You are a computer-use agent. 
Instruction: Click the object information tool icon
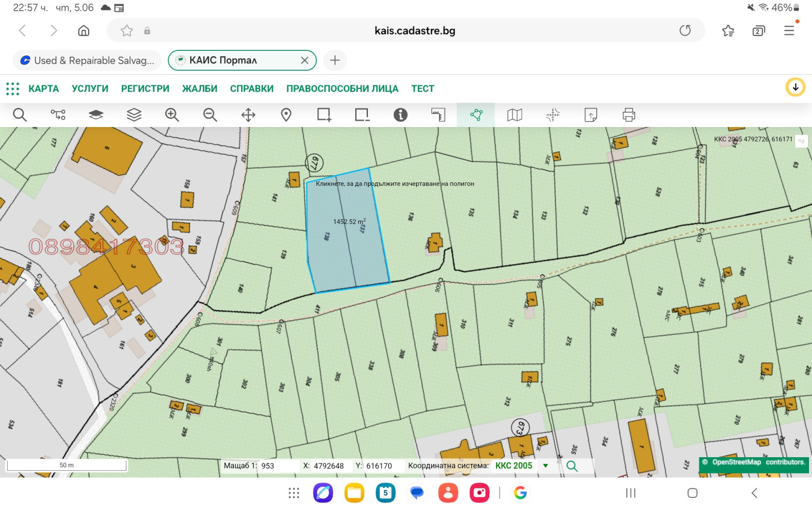click(x=400, y=115)
